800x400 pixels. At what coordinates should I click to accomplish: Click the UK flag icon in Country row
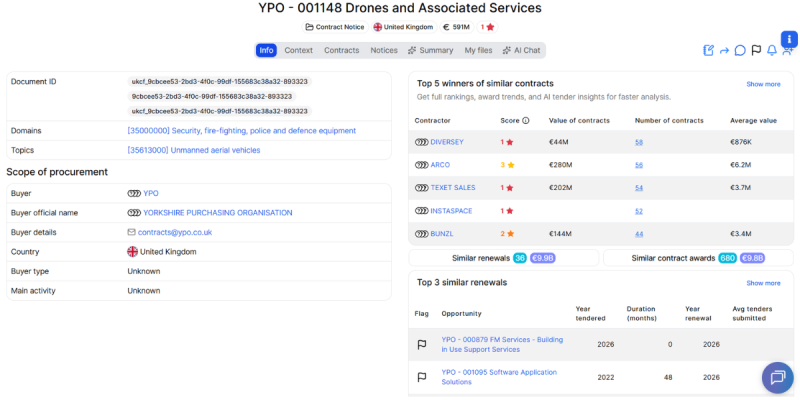[133, 252]
